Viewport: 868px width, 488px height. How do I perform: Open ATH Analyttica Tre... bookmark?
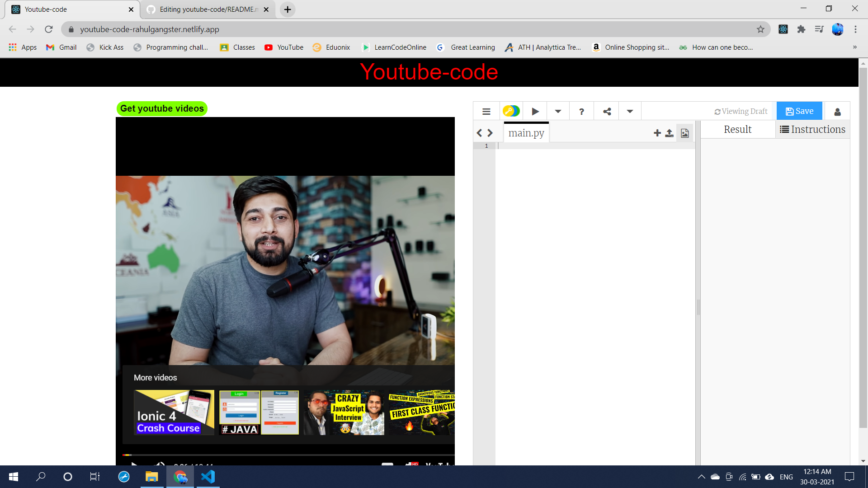543,47
